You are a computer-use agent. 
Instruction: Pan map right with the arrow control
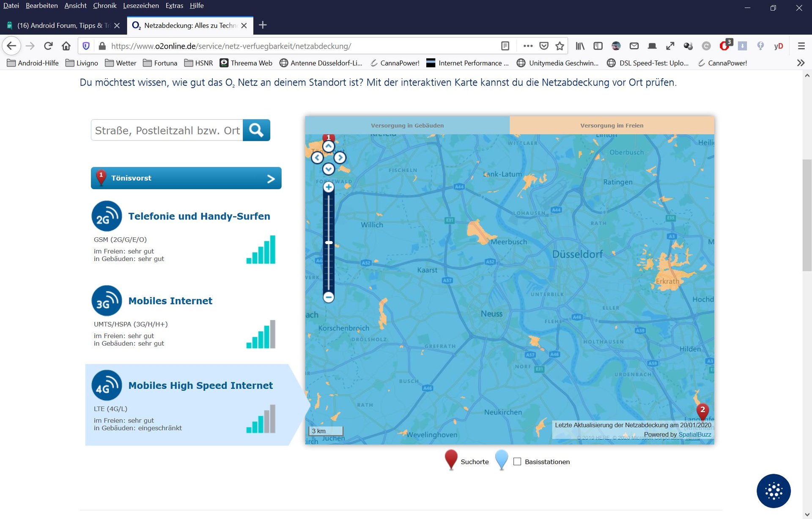coord(340,158)
